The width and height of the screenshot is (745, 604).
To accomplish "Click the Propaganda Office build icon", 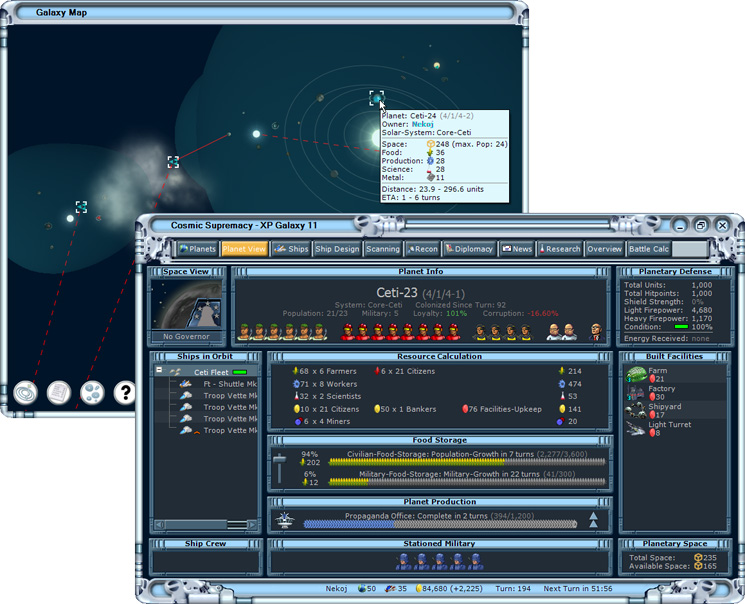I will coord(285,520).
